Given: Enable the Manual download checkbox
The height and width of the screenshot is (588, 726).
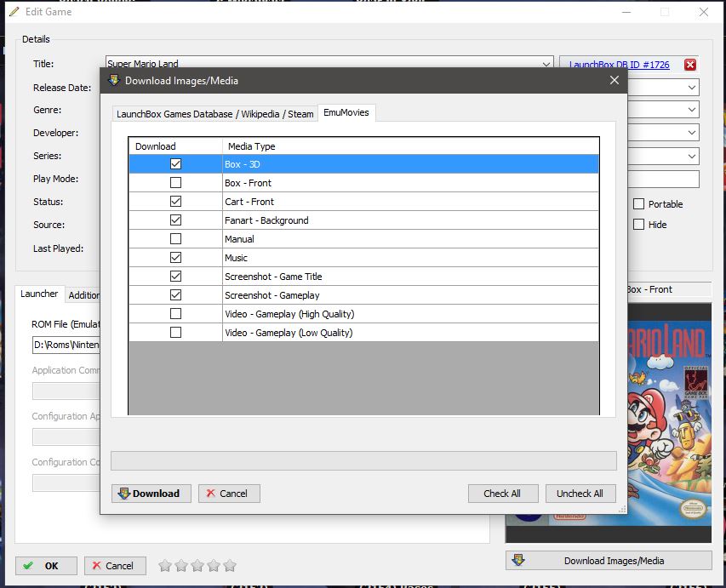Looking at the screenshot, I should (x=175, y=239).
